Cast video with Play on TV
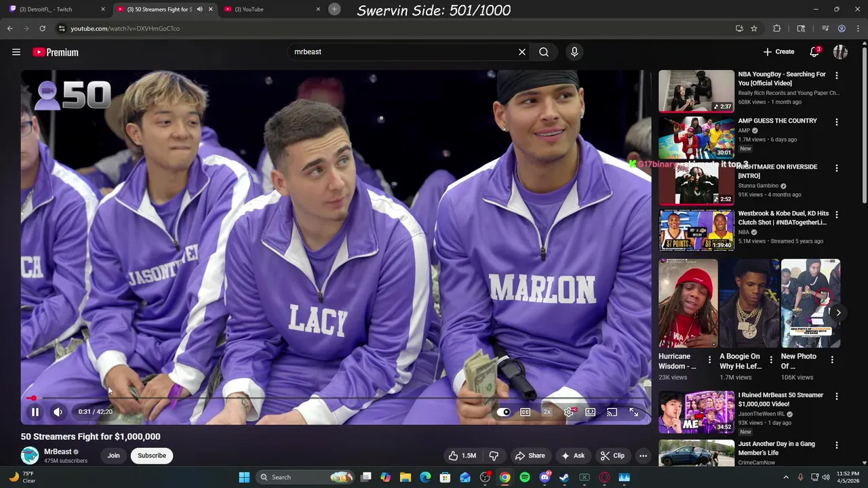The width and height of the screenshot is (868, 488). [x=612, y=412]
